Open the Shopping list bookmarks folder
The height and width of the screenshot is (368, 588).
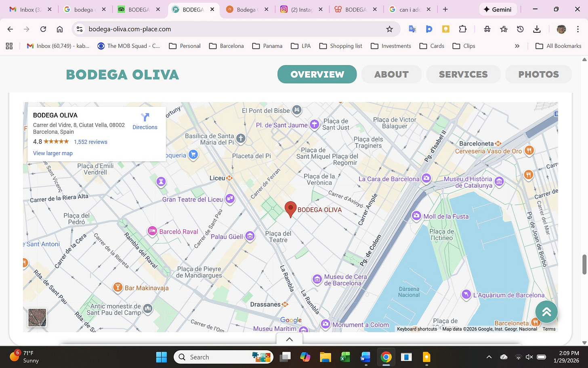(x=341, y=46)
